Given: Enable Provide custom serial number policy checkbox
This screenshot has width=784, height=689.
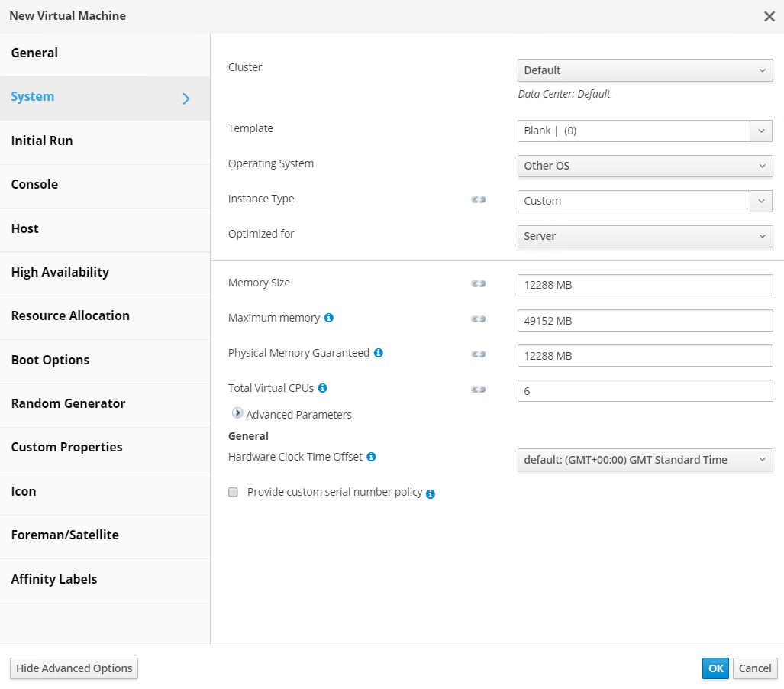Looking at the screenshot, I should point(234,493).
